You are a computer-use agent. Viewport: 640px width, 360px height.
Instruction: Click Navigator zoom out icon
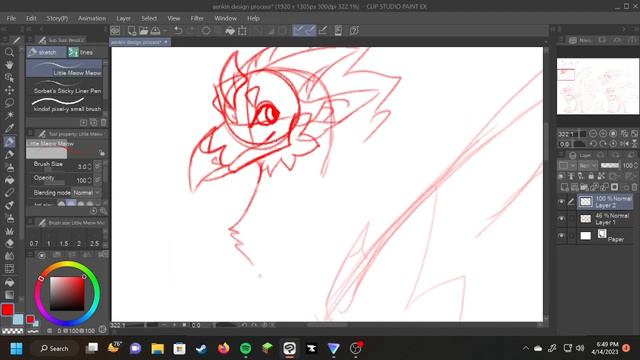click(x=593, y=134)
